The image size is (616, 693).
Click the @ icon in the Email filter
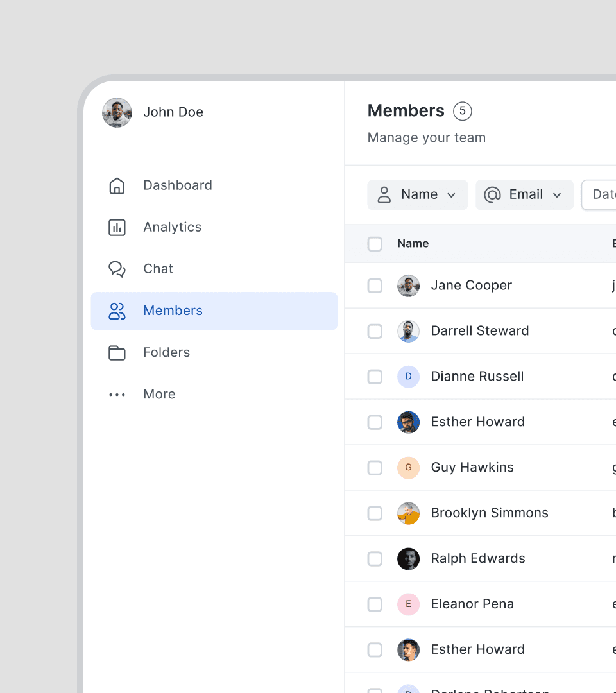pyautogui.click(x=492, y=194)
